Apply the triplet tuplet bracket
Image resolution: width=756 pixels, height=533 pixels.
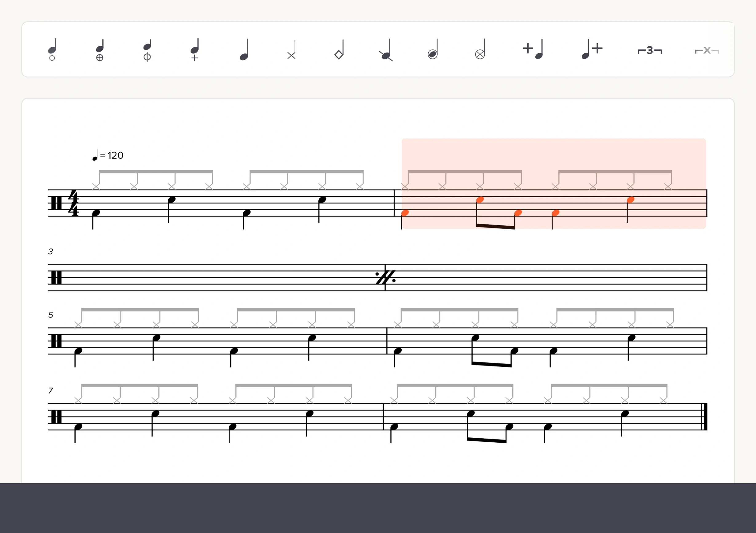650,50
